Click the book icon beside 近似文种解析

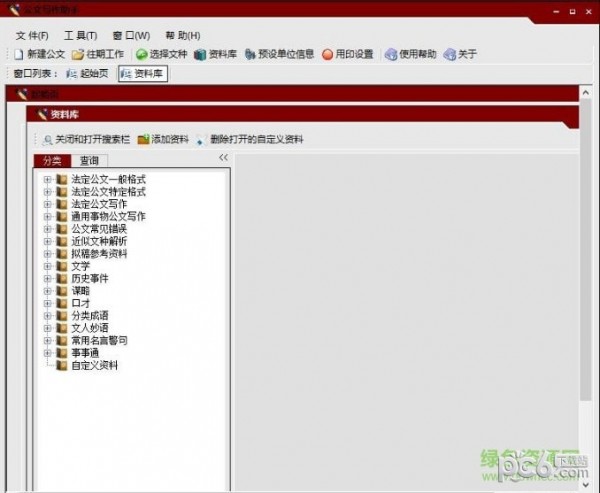tap(62, 241)
